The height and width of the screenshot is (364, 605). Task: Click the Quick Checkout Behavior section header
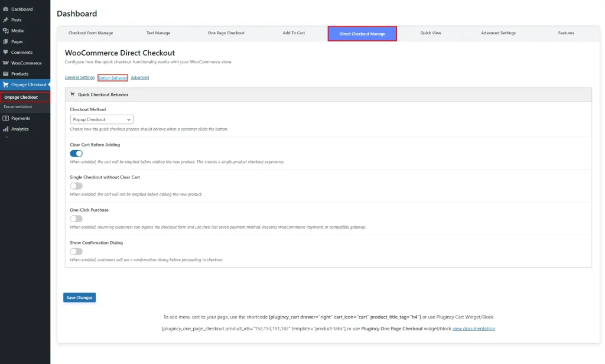coord(328,95)
